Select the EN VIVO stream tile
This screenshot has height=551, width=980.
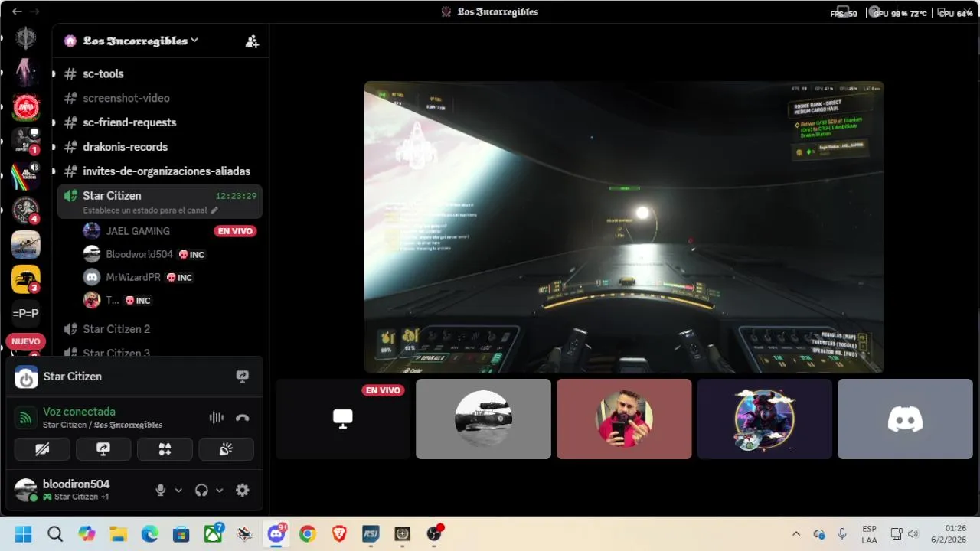click(343, 419)
